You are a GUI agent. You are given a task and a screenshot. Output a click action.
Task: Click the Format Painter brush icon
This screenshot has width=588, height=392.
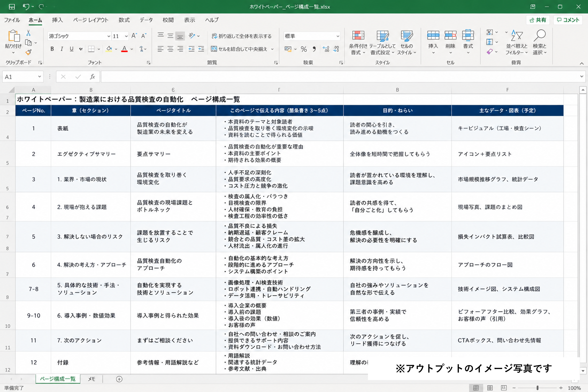coord(29,52)
